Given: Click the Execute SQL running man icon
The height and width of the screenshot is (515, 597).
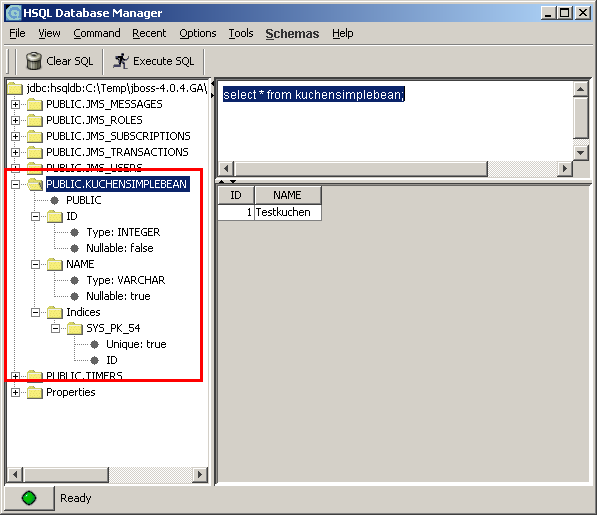Looking at the screenshot, I should (x=121, y=61).
